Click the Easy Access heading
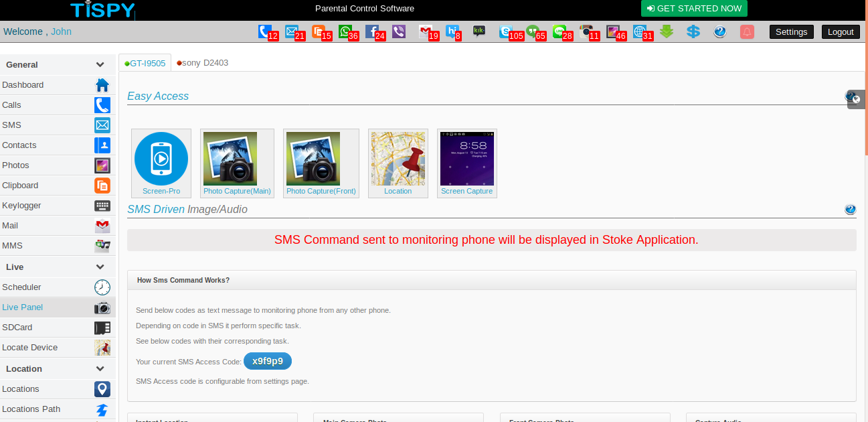868x422 pixels. coord(158,96)
